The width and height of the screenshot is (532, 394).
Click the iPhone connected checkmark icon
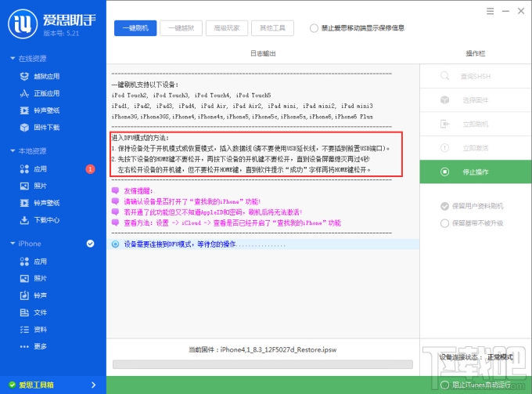[90, 244]
